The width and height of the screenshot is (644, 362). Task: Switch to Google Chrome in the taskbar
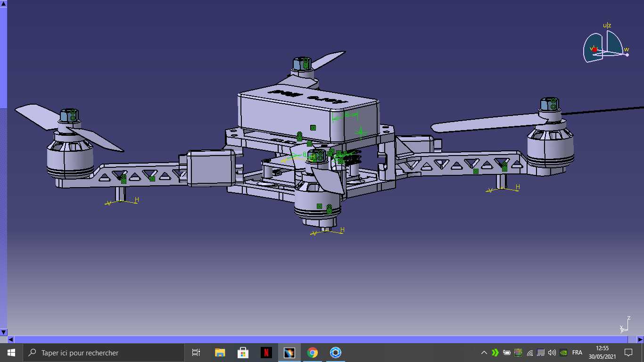coord(312,353)
